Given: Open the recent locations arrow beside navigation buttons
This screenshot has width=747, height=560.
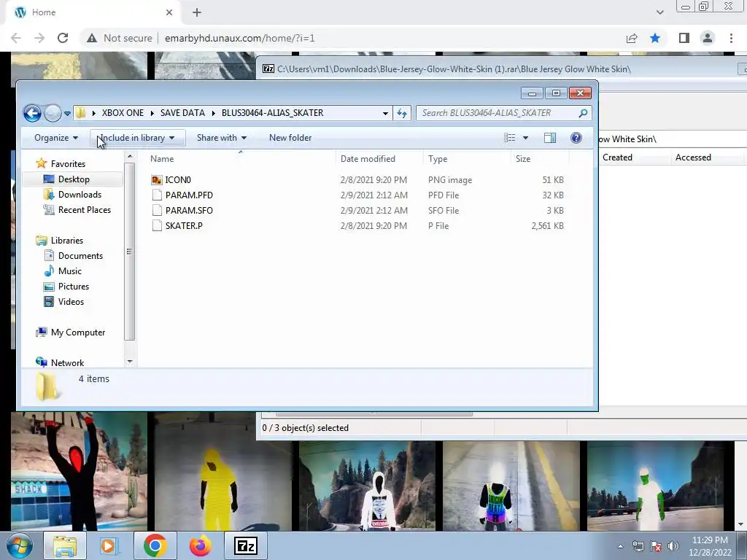Looking at the screenshot, I should 67,113.
